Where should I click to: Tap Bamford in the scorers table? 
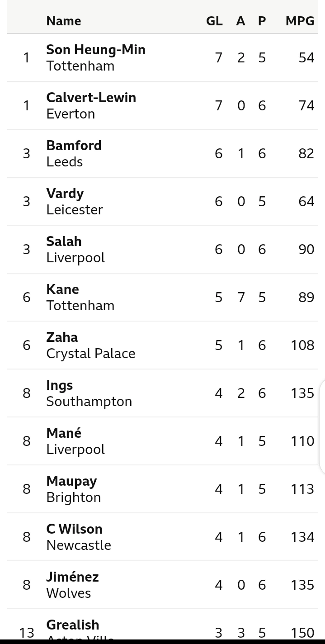74,146
